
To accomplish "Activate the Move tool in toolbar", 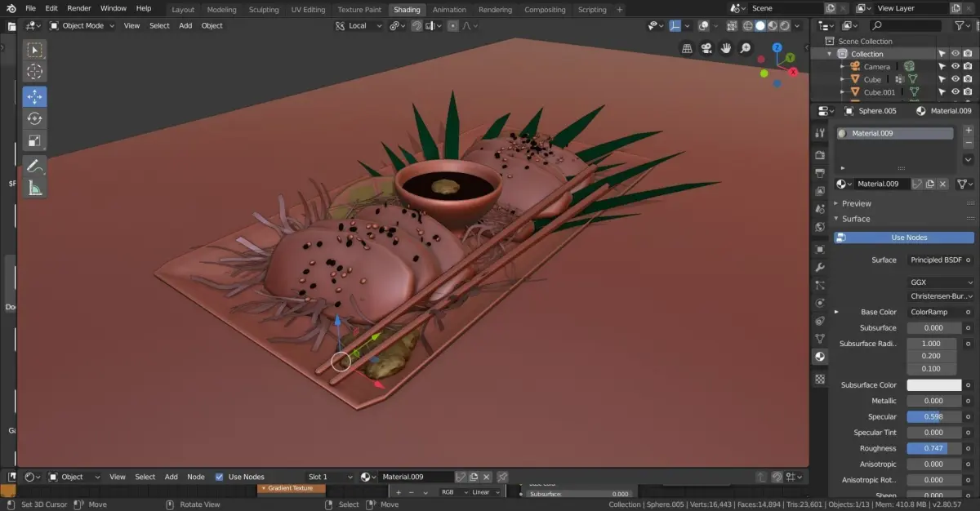I will (34, 96).
